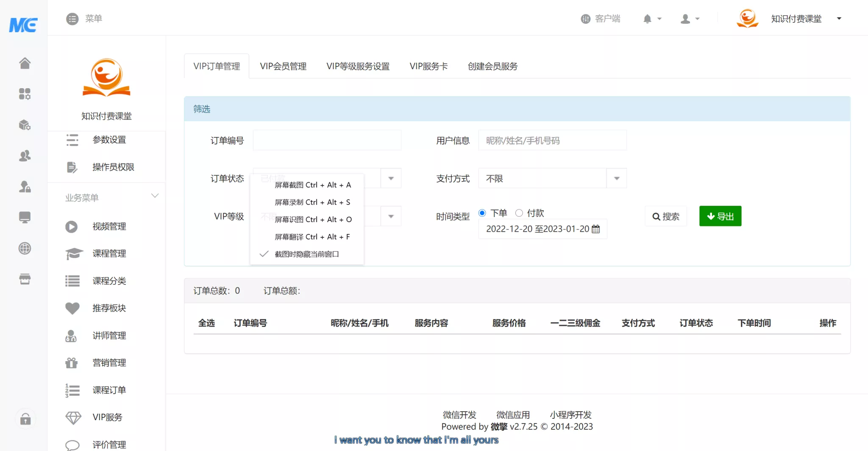Click the 营销管理 gift icon
868x451 pixels.
(72, 363)
